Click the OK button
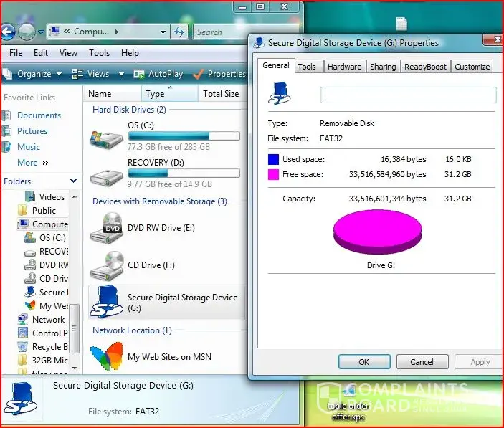504x428 pixels. click(363, 362)
